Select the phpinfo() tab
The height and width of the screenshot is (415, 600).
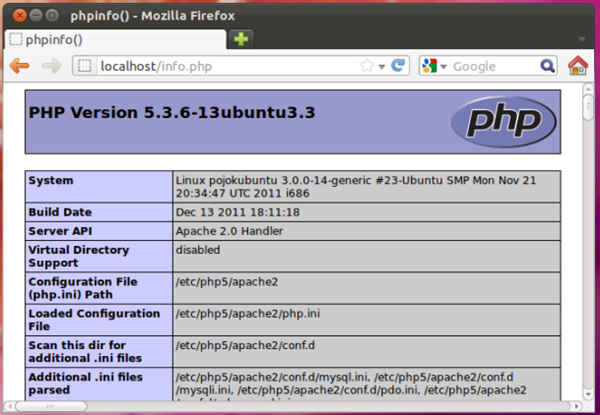click(115, 39)
